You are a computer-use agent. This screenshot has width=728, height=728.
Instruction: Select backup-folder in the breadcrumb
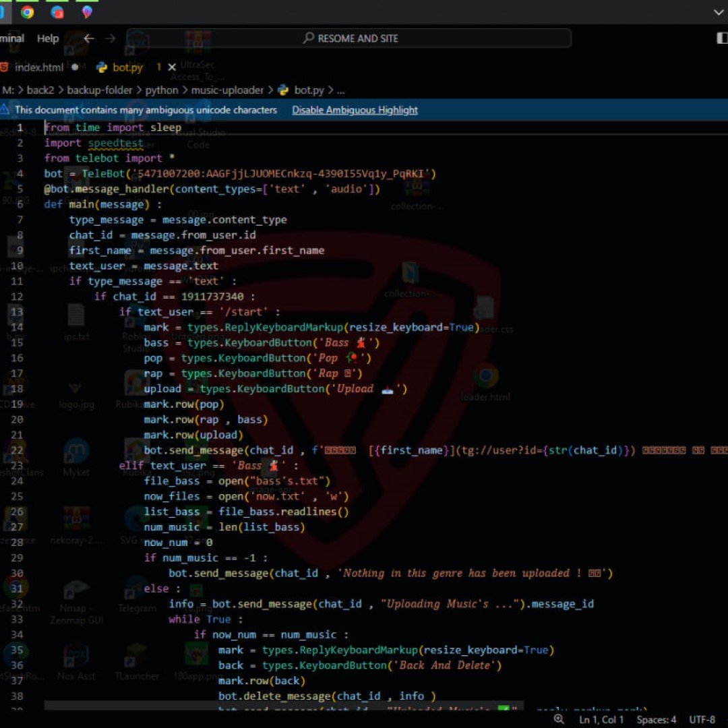coord(99,90)
